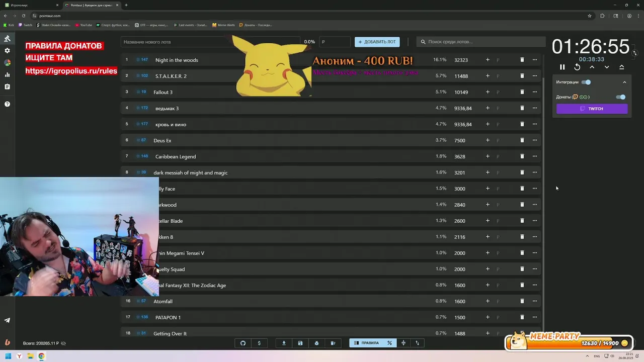
Task: Open more options for ведьмак 3
Action: 535,108
